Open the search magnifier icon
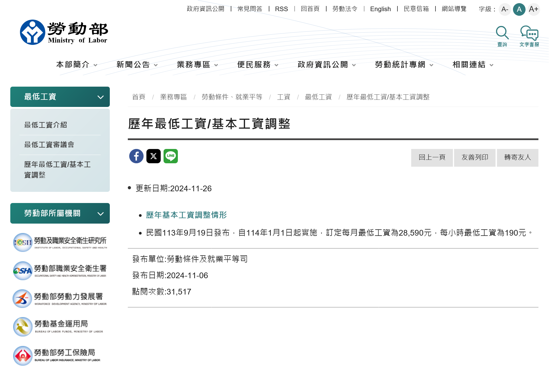 (502, 34)
